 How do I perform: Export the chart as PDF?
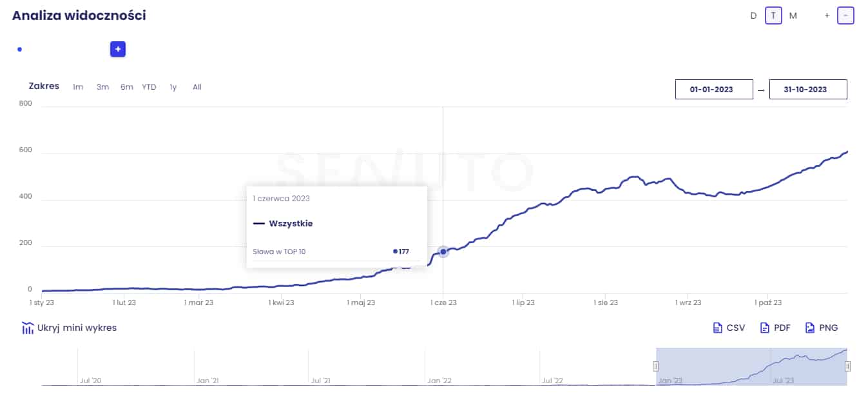coord(775,328)
